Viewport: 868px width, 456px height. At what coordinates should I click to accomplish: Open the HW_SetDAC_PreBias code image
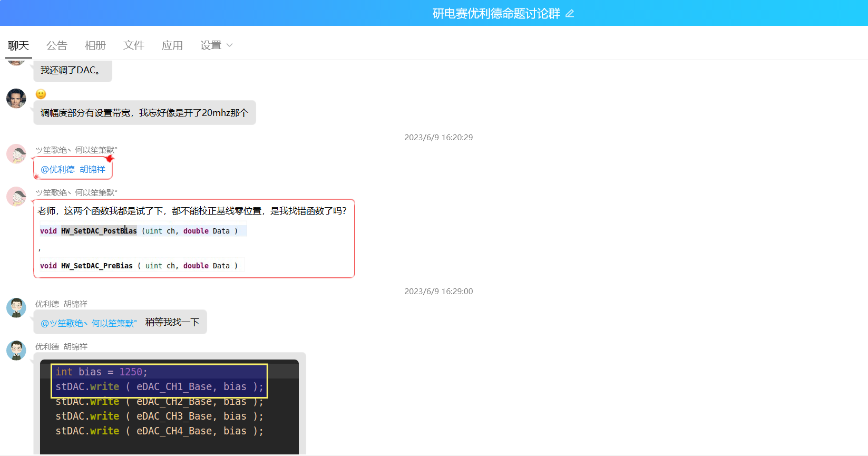point(141,266)
